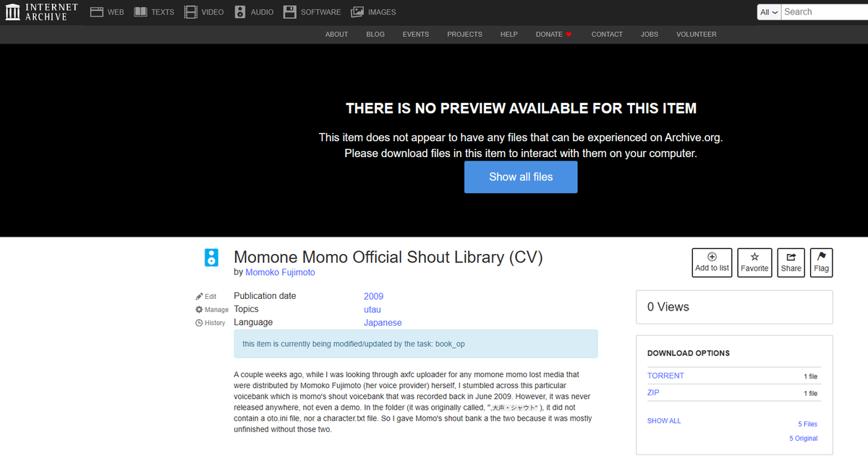Click the 5 Files link
The image size is (868, 456).
click(808, 424)
